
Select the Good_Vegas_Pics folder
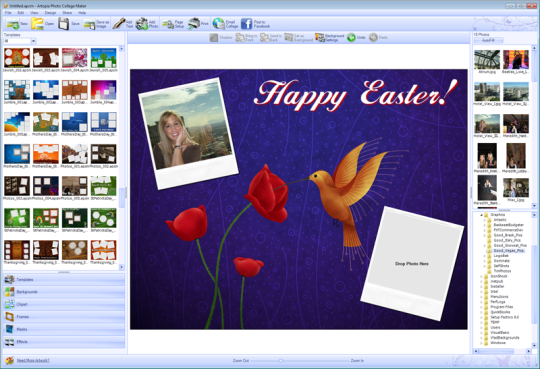508,251
